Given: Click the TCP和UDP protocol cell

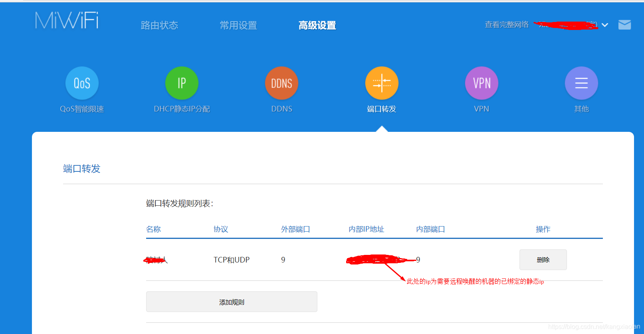Looking at the screenshot, I should click(232, 260).
